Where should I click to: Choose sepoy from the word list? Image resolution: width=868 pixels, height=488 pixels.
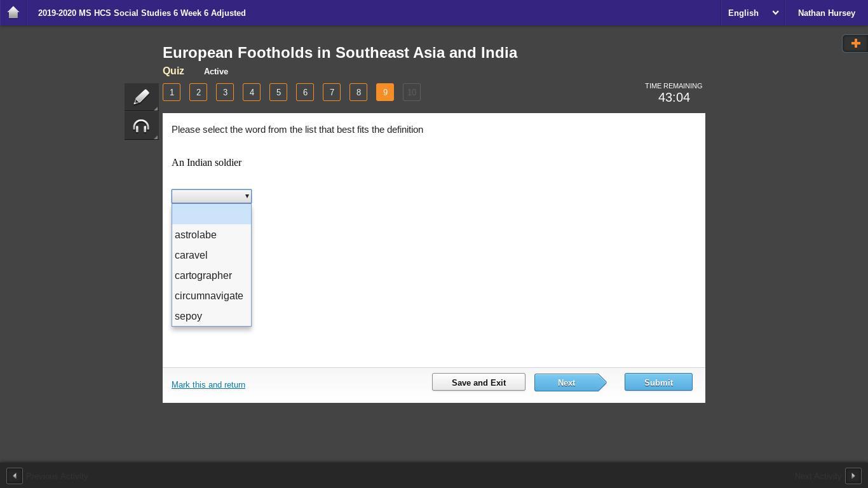212,316
